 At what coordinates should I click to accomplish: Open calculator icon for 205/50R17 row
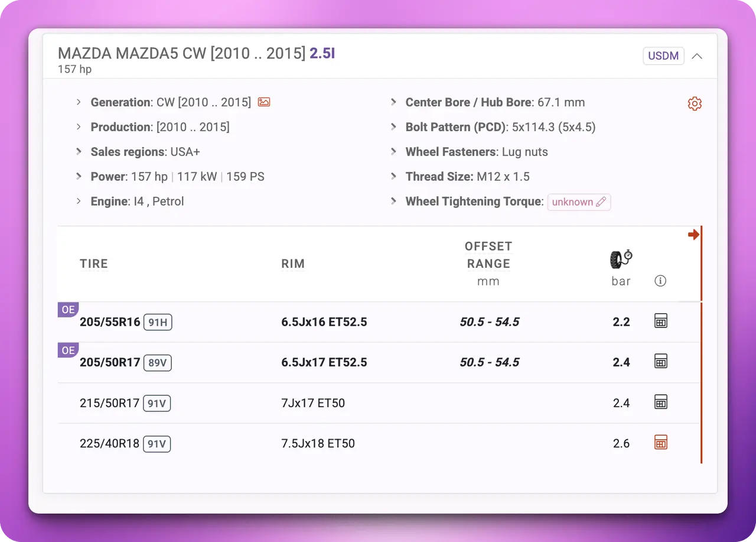click(661, 362)
